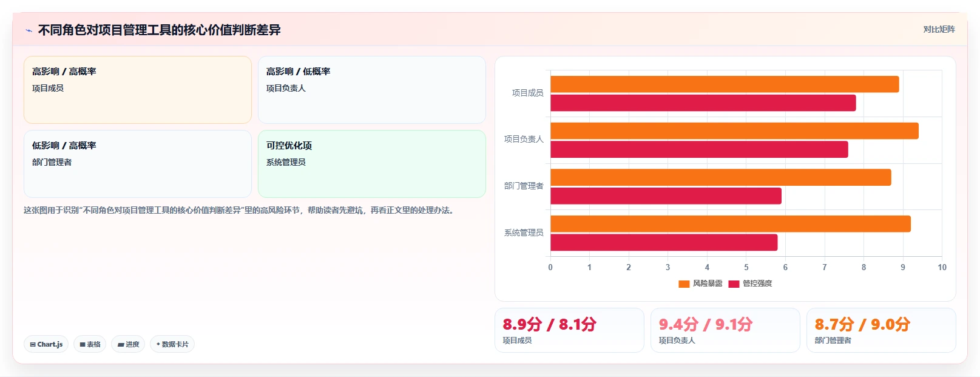Click the 管控强度 legend text
Viewport: 980px width, 377px height.
point(757,284)
